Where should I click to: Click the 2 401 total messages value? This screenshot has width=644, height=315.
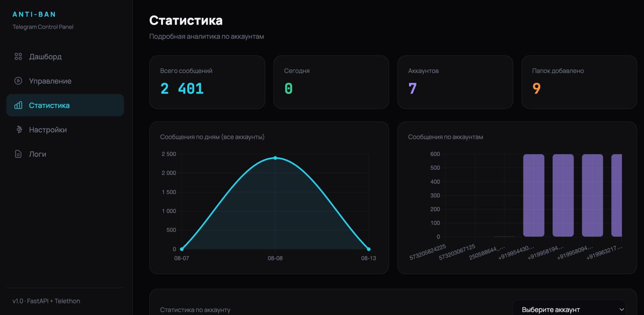pos(182,89)
